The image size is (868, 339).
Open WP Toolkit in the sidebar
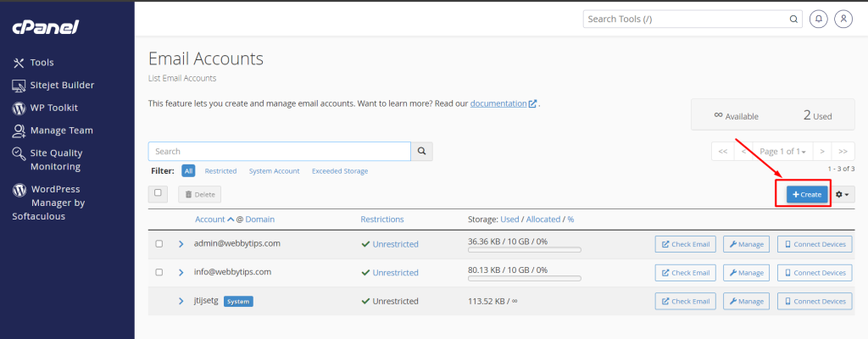53,108
